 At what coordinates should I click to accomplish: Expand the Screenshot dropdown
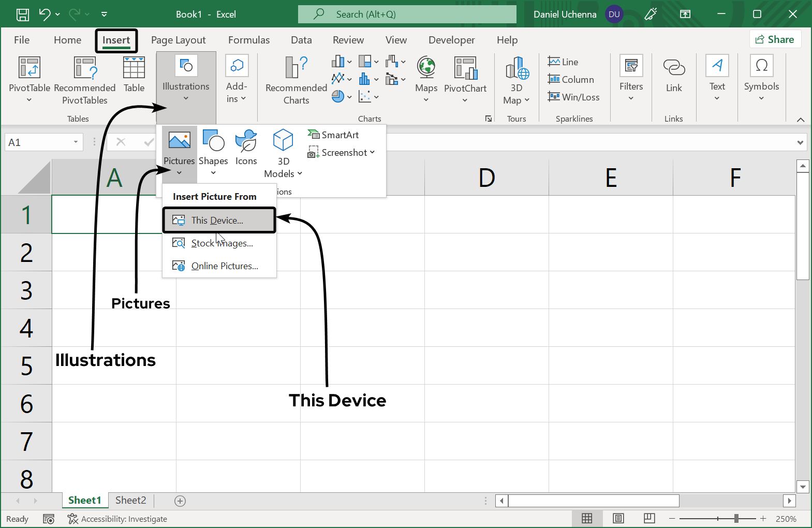pyautogui.click(x=372, y=153)
